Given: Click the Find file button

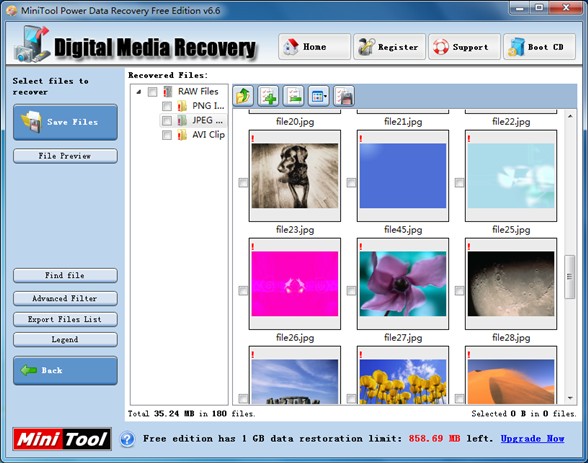Looking at the screenshot, I should click(65, 276).
